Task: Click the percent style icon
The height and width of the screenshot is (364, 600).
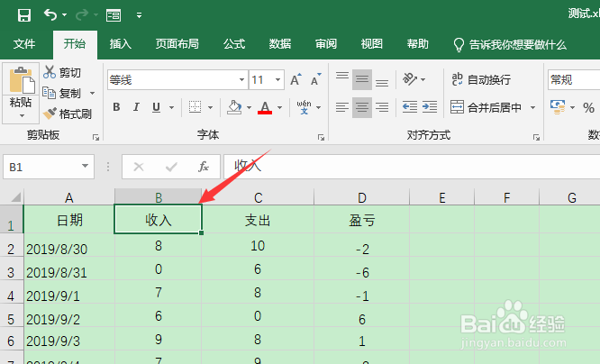Action: point(588,107)
